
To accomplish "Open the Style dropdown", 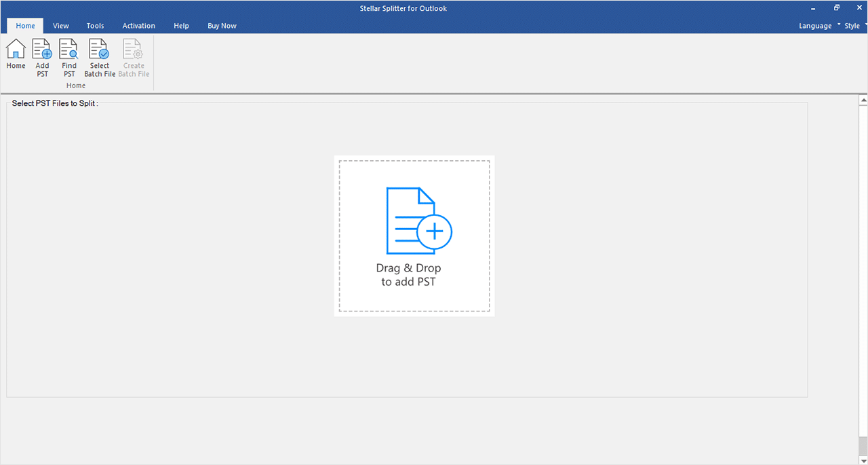I will click(852, 25).
